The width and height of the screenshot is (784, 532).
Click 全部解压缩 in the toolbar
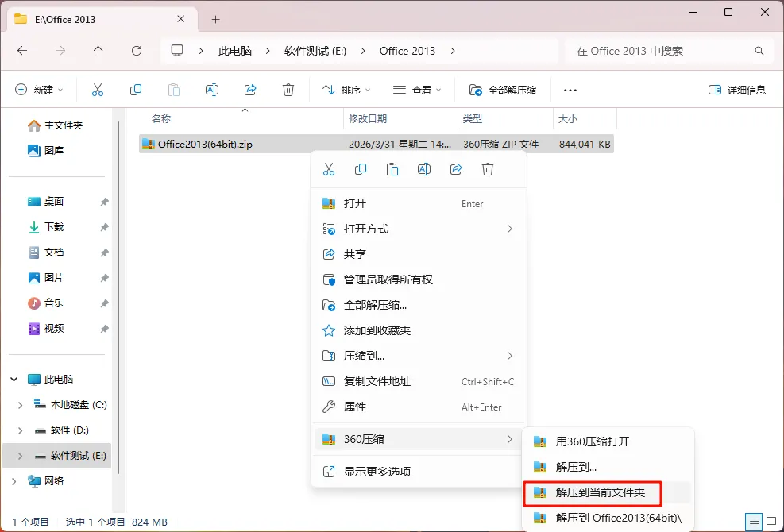[503, 90]
